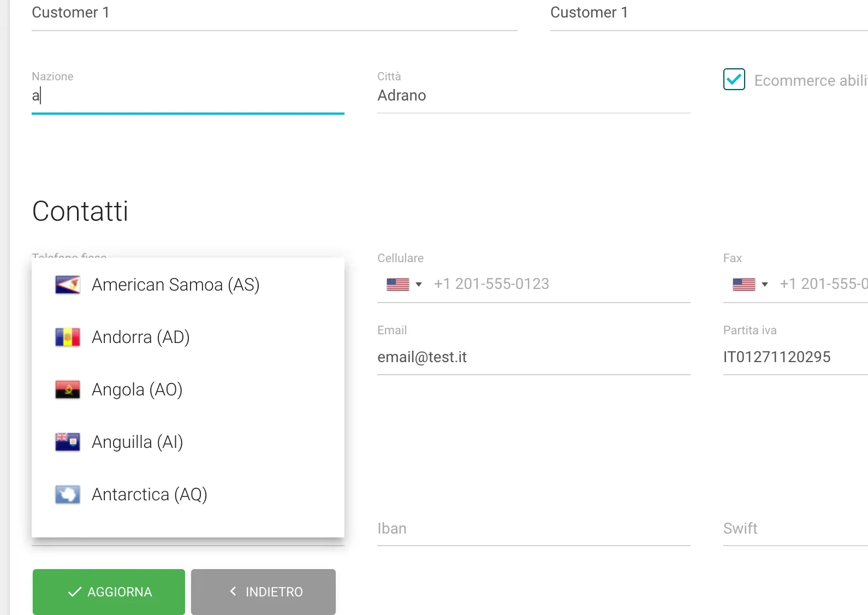Select American Samoa (AS) from suggestions
This screenshot has width=868, height=615.
(x=188, y=285)
